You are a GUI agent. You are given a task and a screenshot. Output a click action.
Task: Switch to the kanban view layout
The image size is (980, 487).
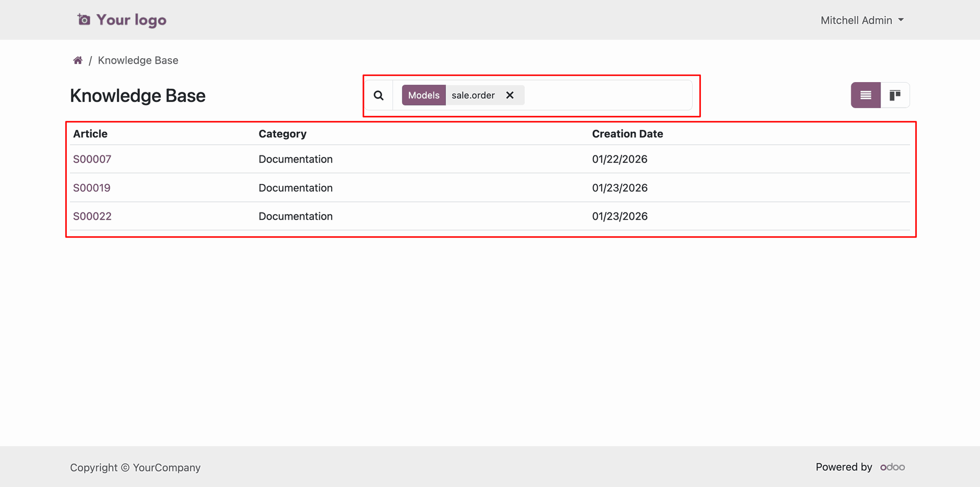(895, 95)
